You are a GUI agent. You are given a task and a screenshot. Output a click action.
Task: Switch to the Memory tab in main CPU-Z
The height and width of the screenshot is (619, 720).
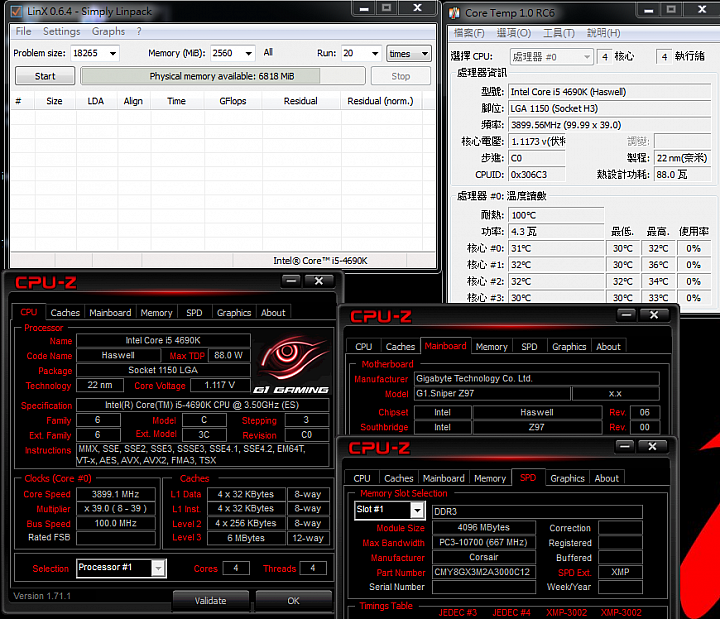click(x=156, y=313)
